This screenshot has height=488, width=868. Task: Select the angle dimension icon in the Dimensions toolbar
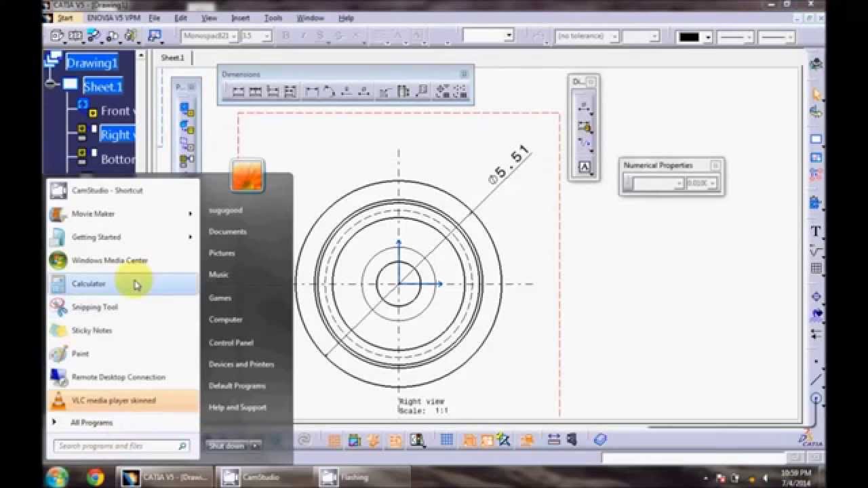click(x=329, y=92)
